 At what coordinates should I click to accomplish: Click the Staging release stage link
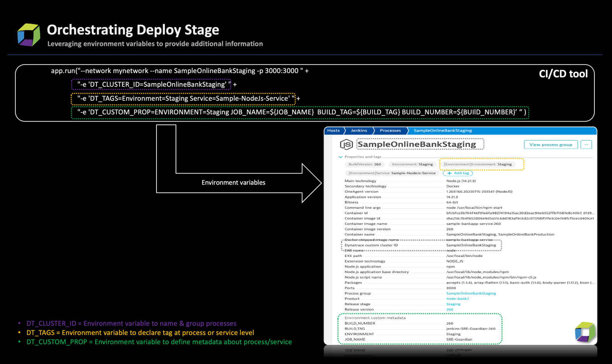tap(453, 304)
